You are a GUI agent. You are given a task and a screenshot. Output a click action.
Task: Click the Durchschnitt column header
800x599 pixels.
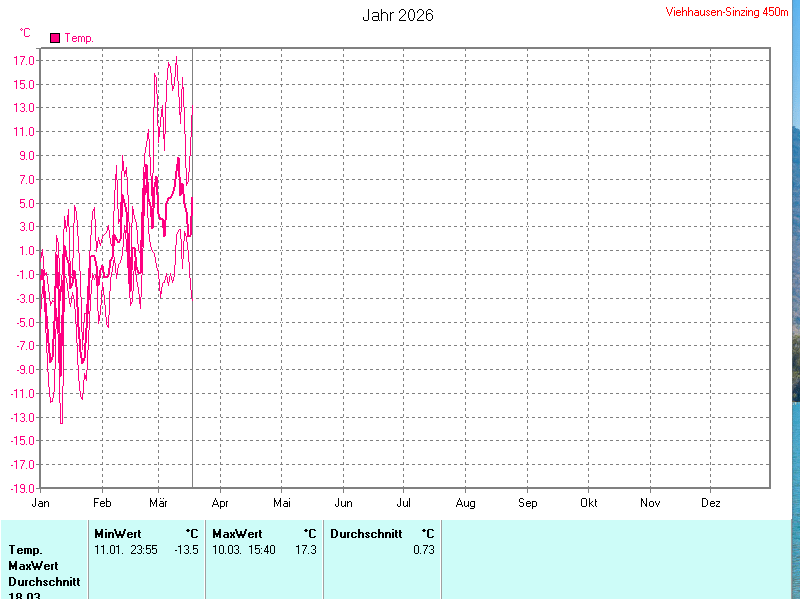[x=366, y=534]
